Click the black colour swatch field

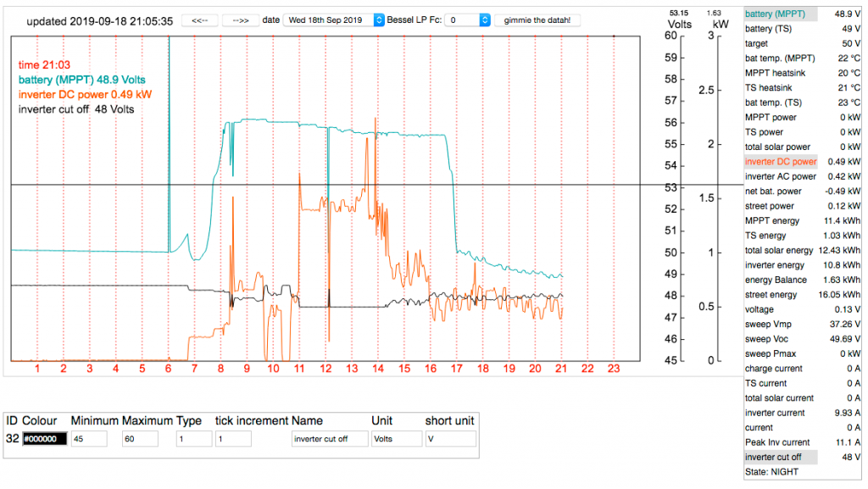(x=44, y=439)
